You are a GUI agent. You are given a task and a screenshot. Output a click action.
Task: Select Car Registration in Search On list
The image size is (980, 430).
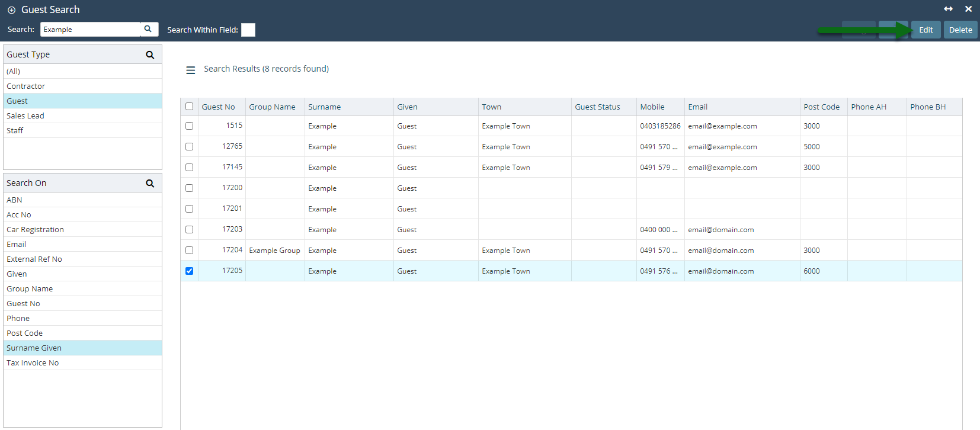(36, 229)
